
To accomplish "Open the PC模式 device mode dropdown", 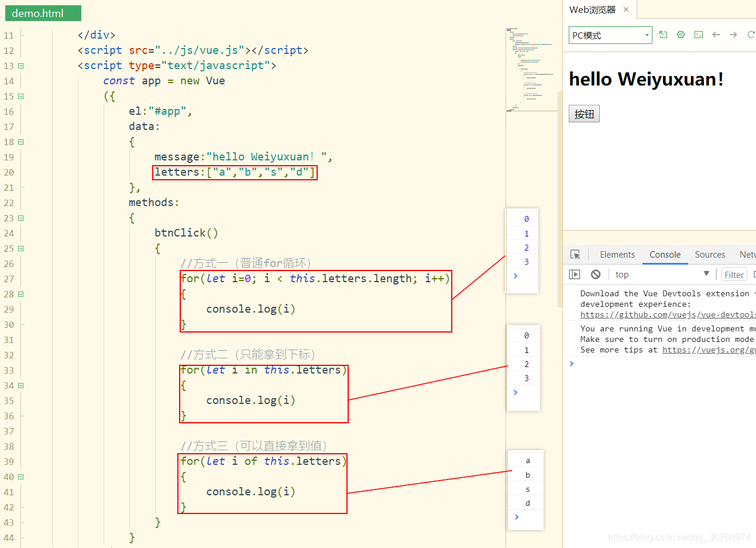I will (x=610, y=35).
